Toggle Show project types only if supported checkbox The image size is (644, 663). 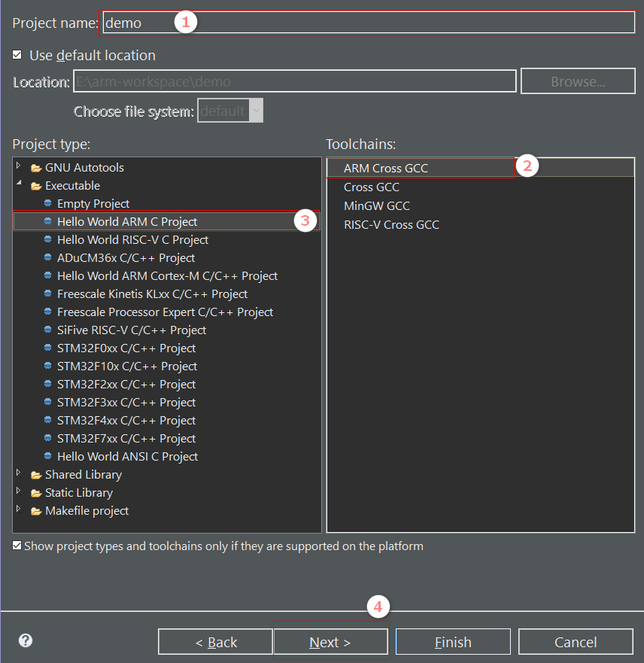click(x=17, y=546)
